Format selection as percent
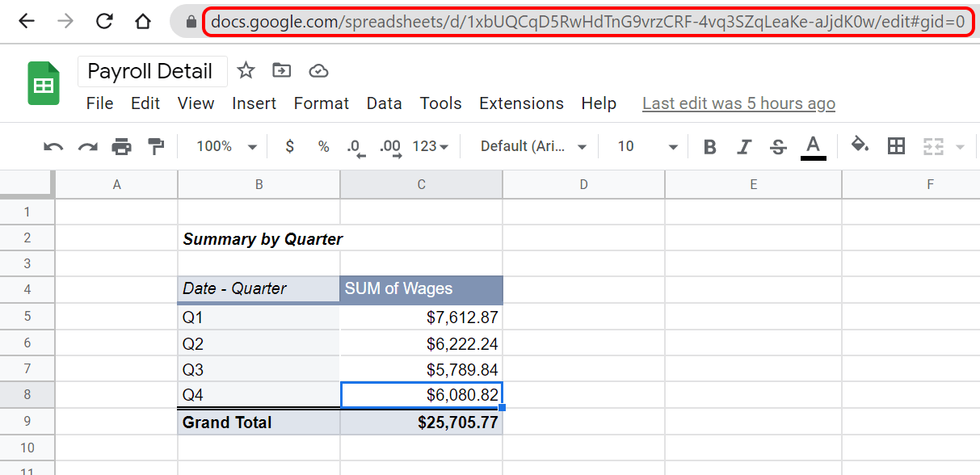The height and width of the screenshot is (475, 980). point(323,146)
